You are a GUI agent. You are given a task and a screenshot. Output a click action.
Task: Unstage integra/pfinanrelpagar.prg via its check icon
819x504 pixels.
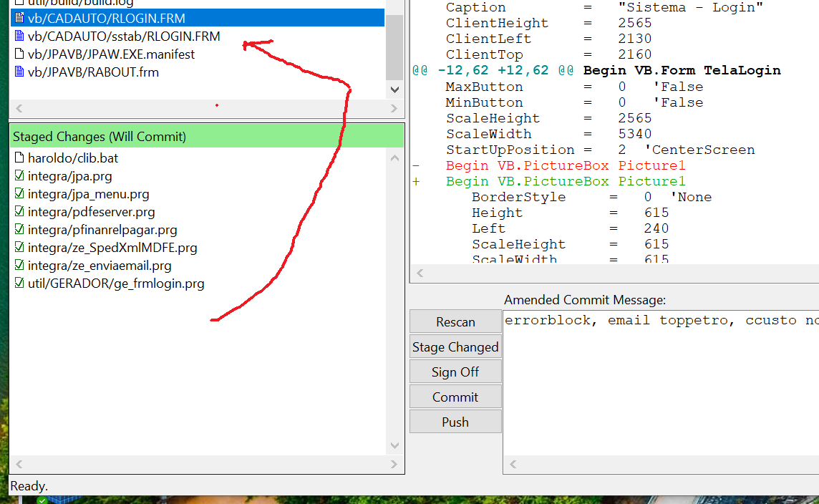coord(19,229)
